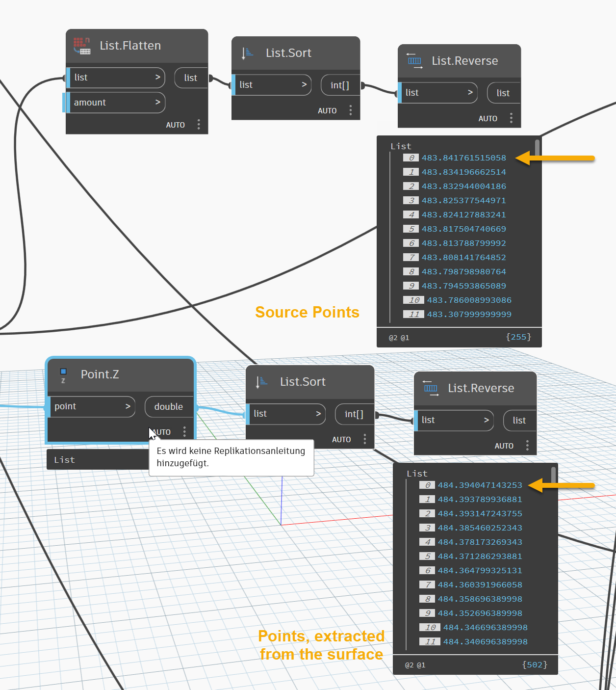Select value 483.832944004186 at index 2

coord(464,186)
